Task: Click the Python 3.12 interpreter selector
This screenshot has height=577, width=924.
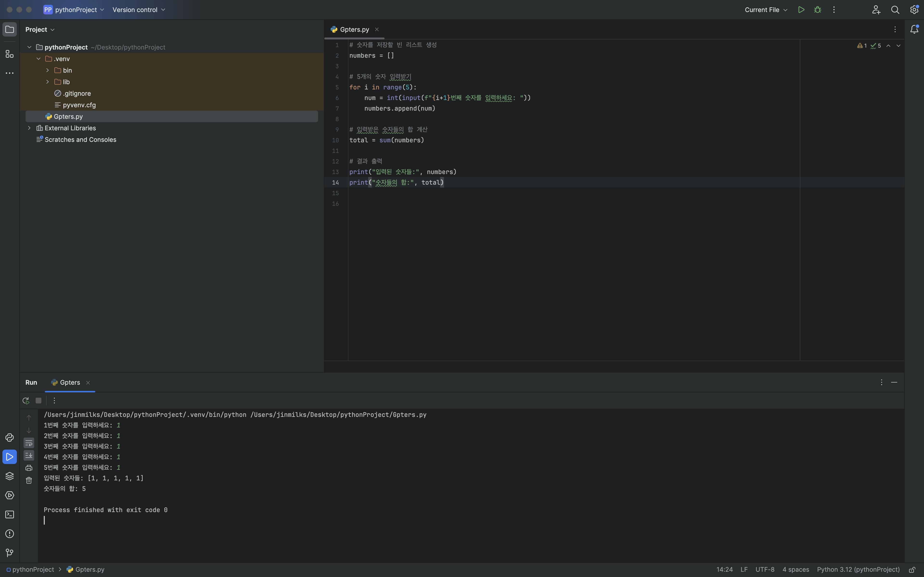Action: [x=858, y=569]
